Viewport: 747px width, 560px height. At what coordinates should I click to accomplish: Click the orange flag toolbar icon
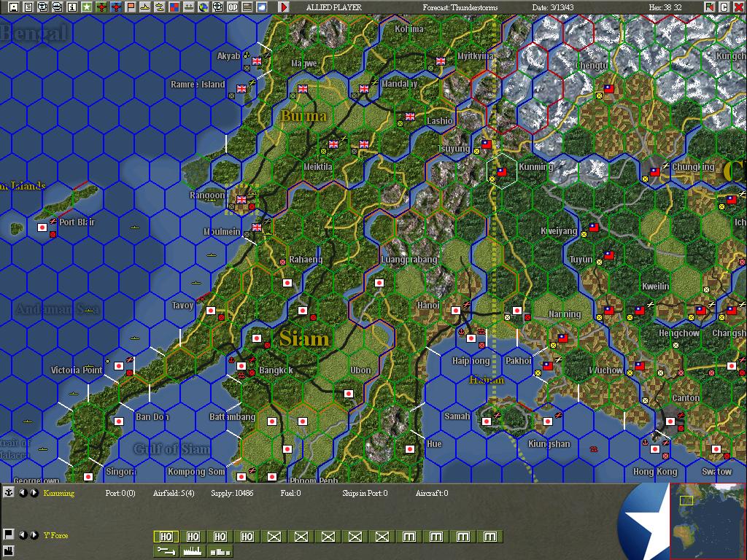pos(130,7)
